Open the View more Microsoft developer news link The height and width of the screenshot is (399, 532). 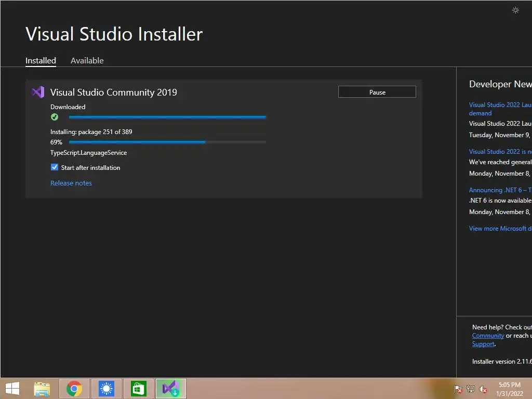(x=500, y=229)
